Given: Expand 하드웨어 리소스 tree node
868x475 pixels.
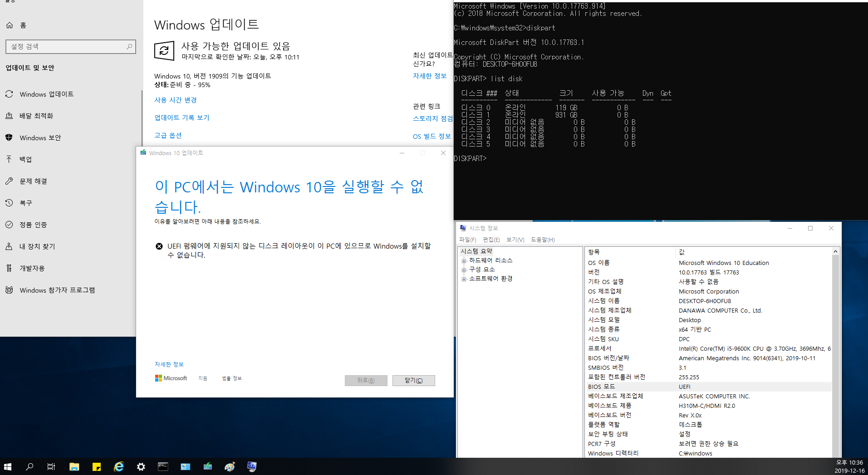Looking at the screenshot, I should click(x=464, y=261).
